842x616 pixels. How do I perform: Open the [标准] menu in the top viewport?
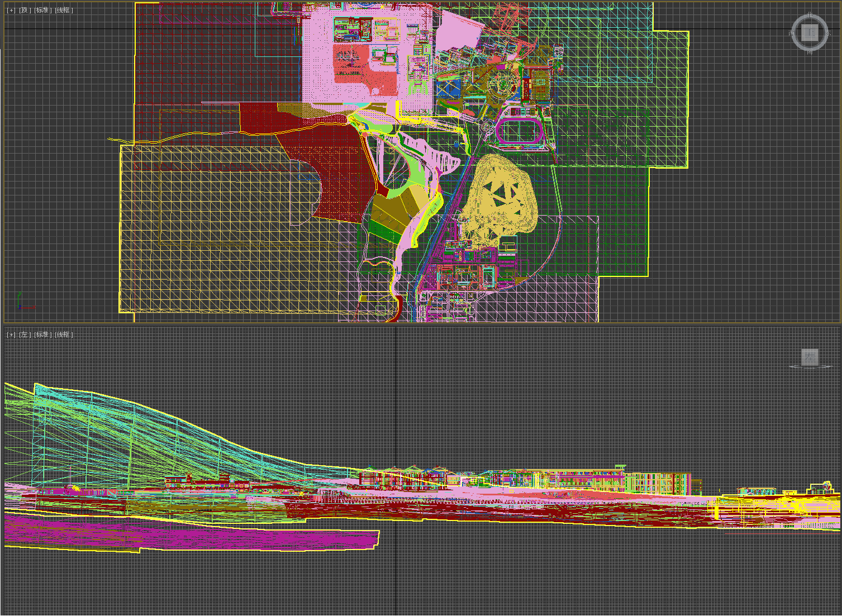pos(42,10)
